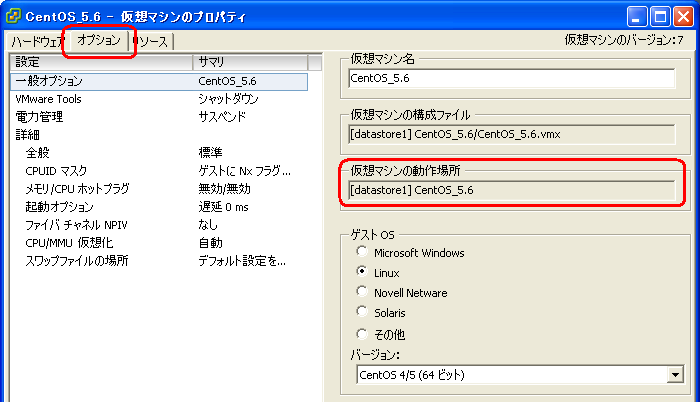Click the 仮想マシン名 text field
700x402 pixels.
511,79
